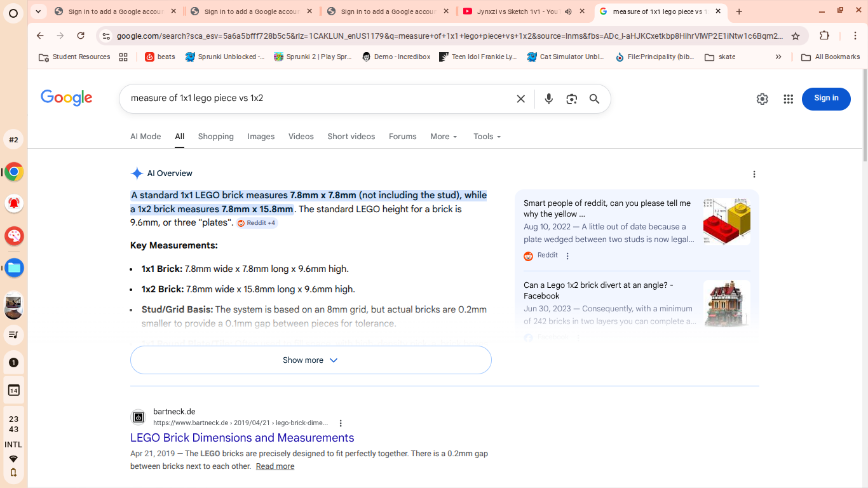The image size is (868, 488).
Task: Click the blue Sign in button
Action: point(825,98)
